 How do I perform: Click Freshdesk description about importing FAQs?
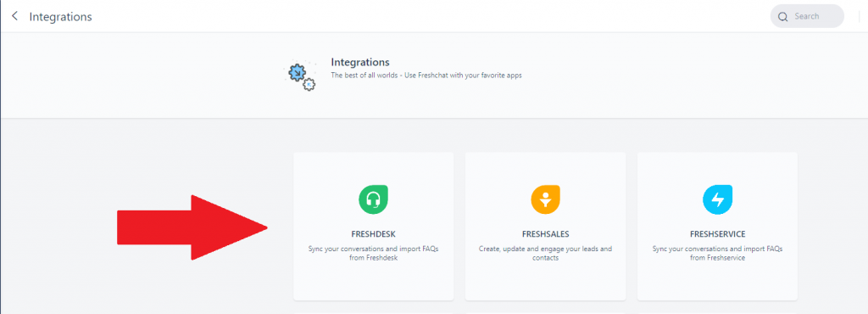coord(373,253)
